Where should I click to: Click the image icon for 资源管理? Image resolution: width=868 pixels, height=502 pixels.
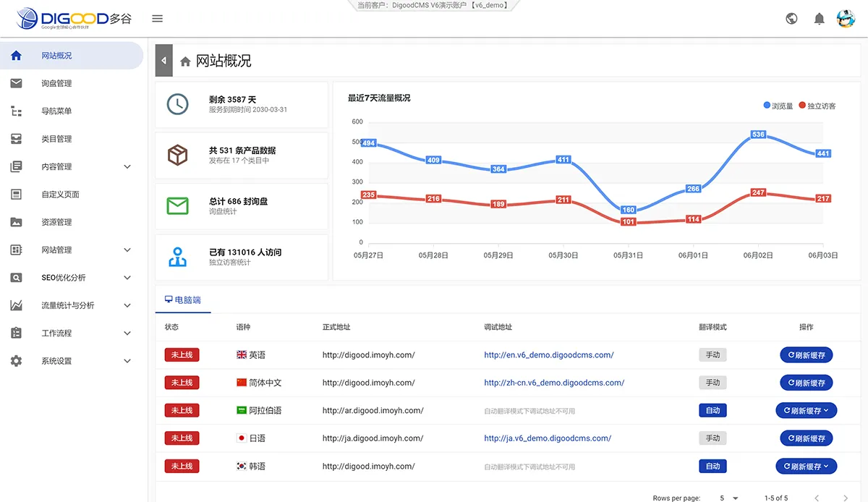[16, 222]
